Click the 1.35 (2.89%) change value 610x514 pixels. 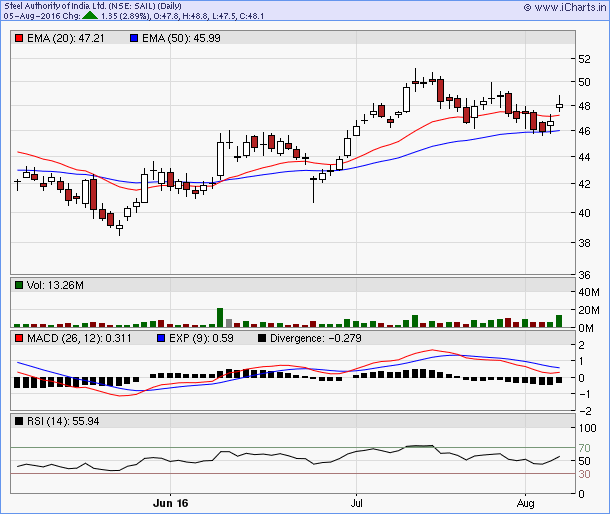(125, 16)
